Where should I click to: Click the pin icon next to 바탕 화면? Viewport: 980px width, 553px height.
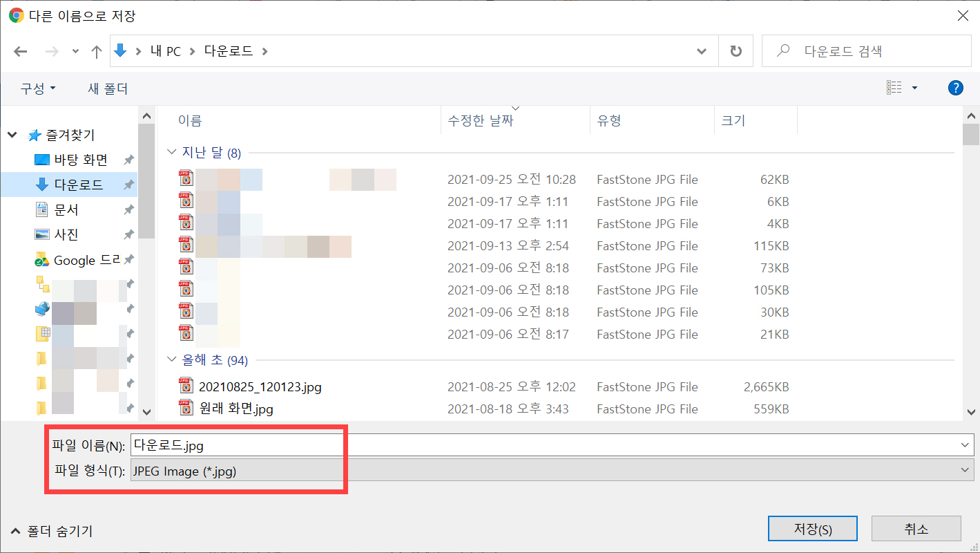coord(128,160)
